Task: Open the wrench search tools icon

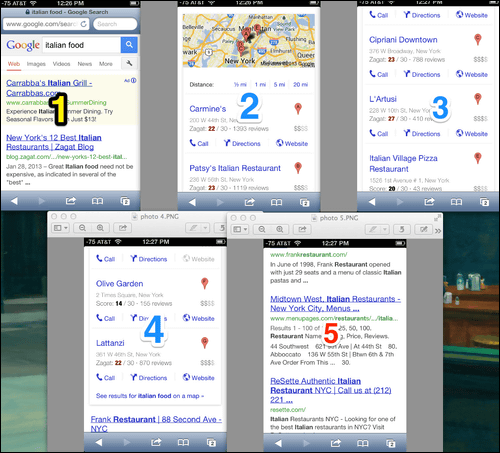Action: tap(129, 63)
